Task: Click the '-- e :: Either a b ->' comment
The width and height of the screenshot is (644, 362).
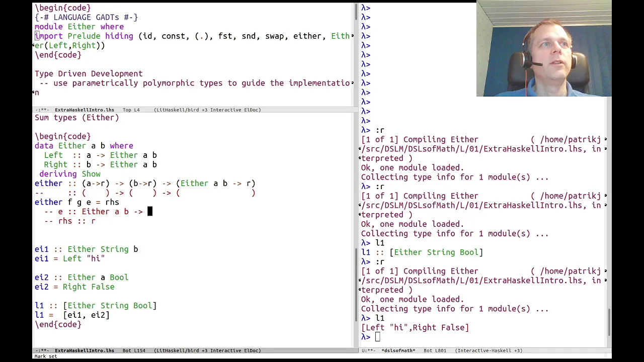Action: [x=94, y=212]
